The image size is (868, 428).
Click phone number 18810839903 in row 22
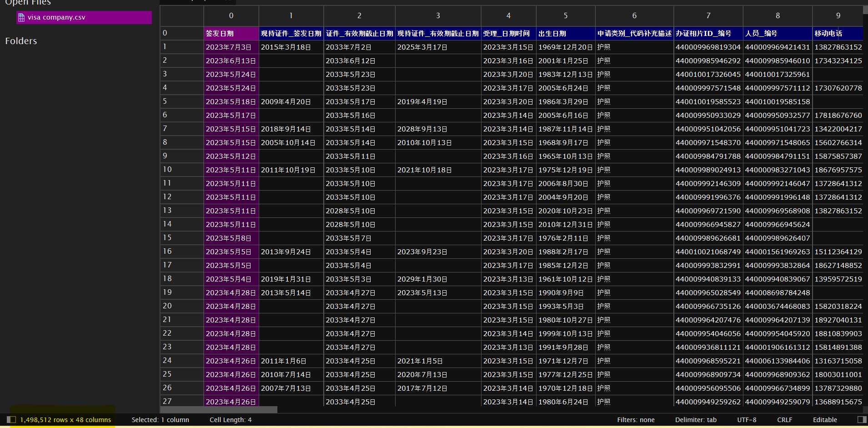tap(838, 333)
